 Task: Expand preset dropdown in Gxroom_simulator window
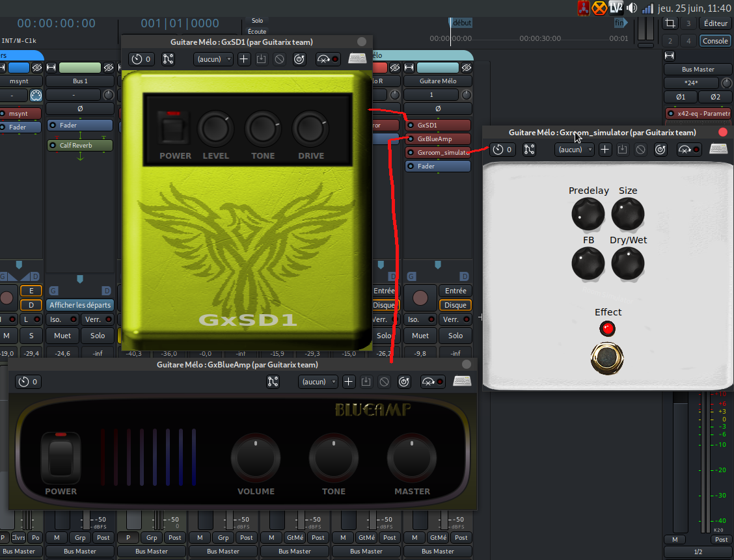coord(574,150)
